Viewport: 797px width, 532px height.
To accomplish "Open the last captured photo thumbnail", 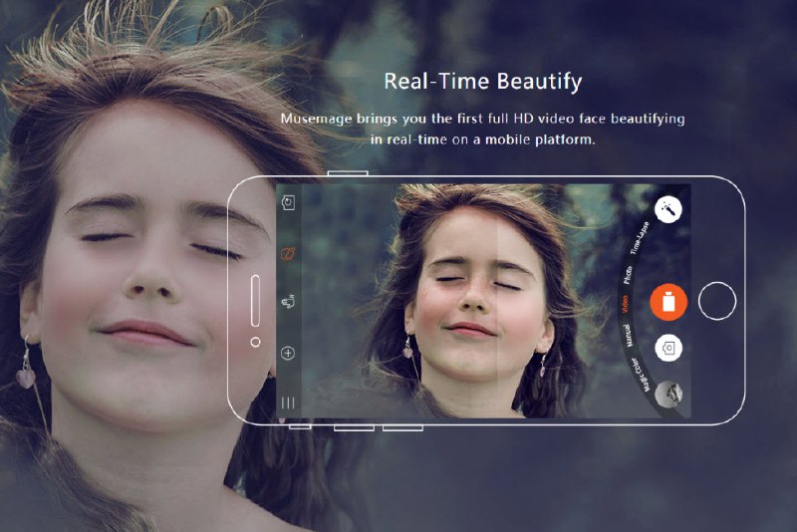I will pyautogui.click(x=671, y=395).
